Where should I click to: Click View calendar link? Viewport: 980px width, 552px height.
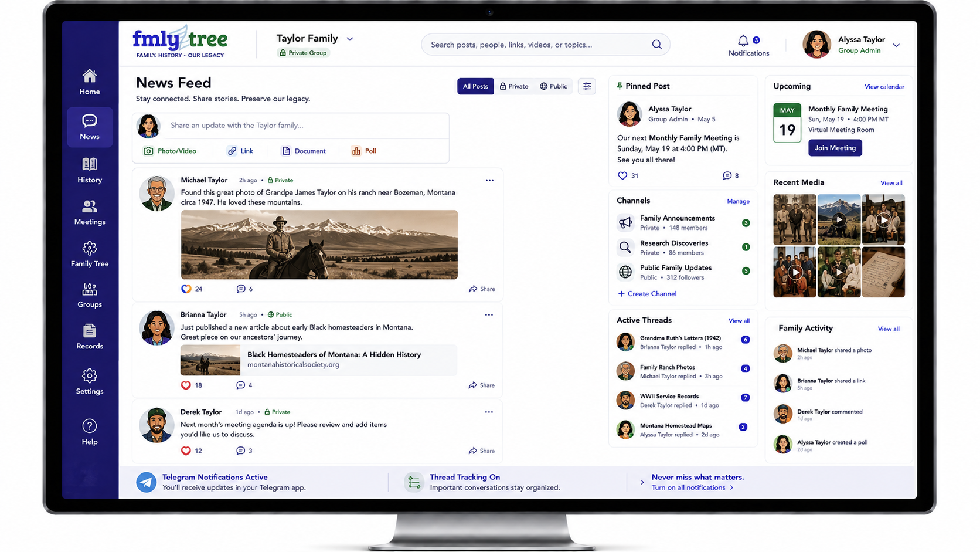pos(884,87)
